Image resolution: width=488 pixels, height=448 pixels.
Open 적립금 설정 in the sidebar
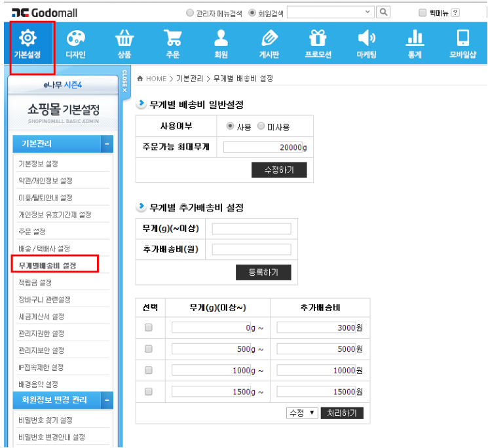tap(35, 282)
